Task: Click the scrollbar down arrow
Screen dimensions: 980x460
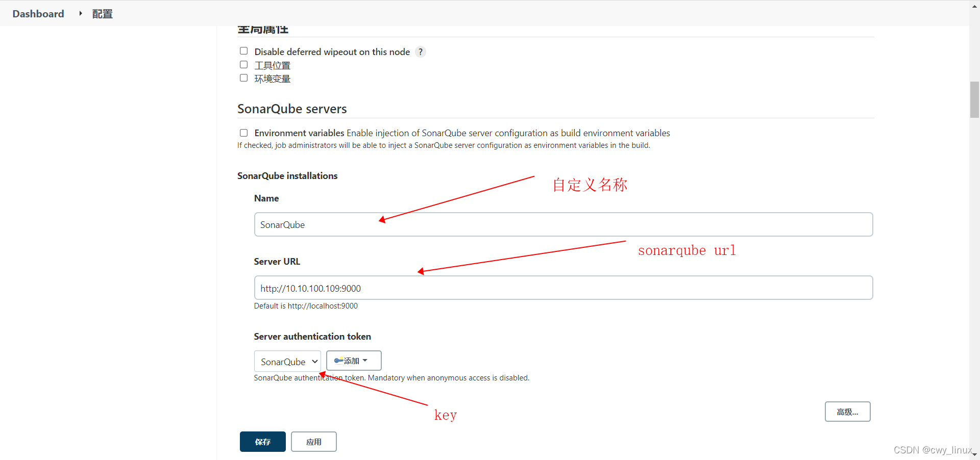Action: (974, 454)
